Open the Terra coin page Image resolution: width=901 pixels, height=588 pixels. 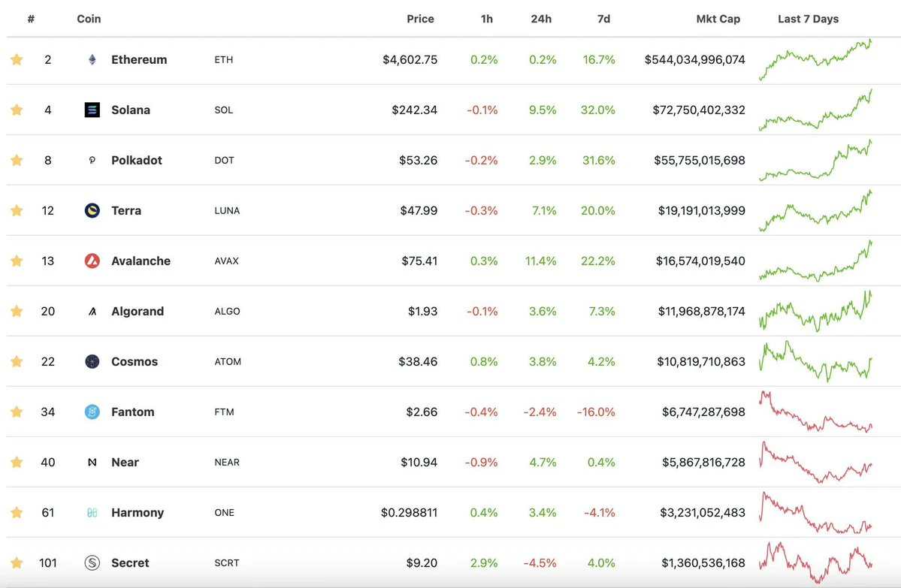(x=125, y=210)
